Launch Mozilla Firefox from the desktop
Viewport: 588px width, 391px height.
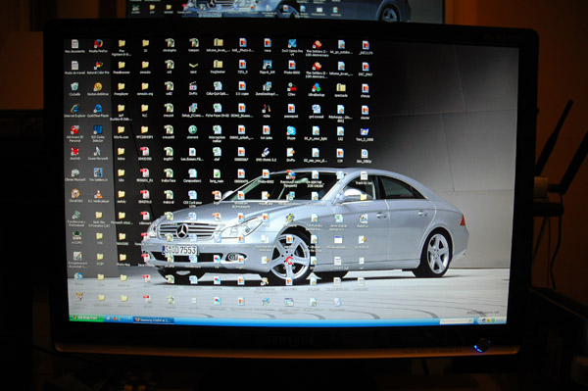[98, 45]
